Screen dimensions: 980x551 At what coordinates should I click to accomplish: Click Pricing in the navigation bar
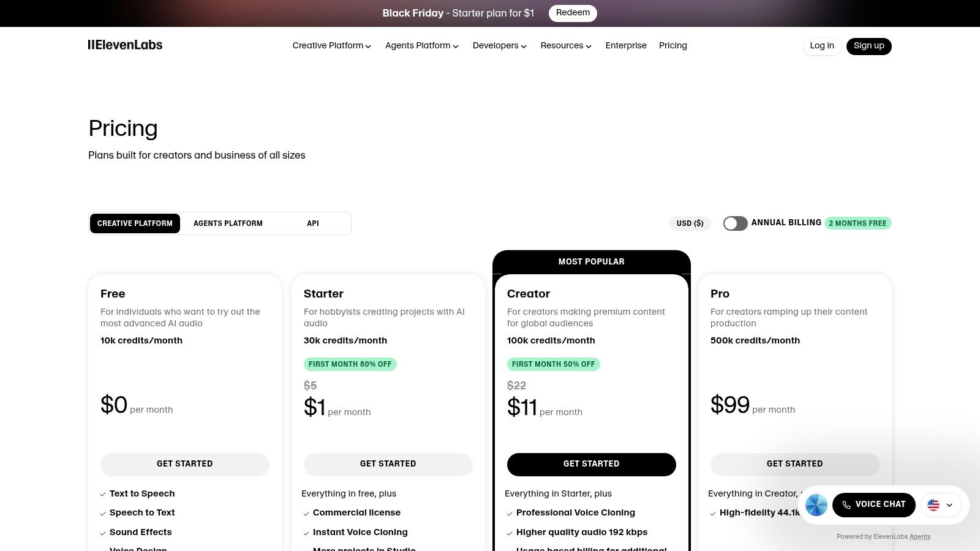pyautogui.click(x=673, y=46)
